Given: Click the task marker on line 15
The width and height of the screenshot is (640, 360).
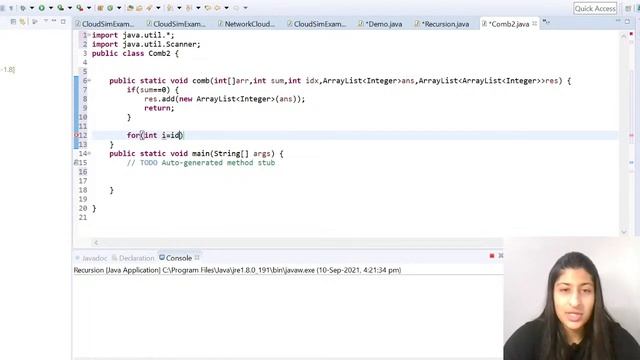Looking at the screenshot, I should pos(76,162).
